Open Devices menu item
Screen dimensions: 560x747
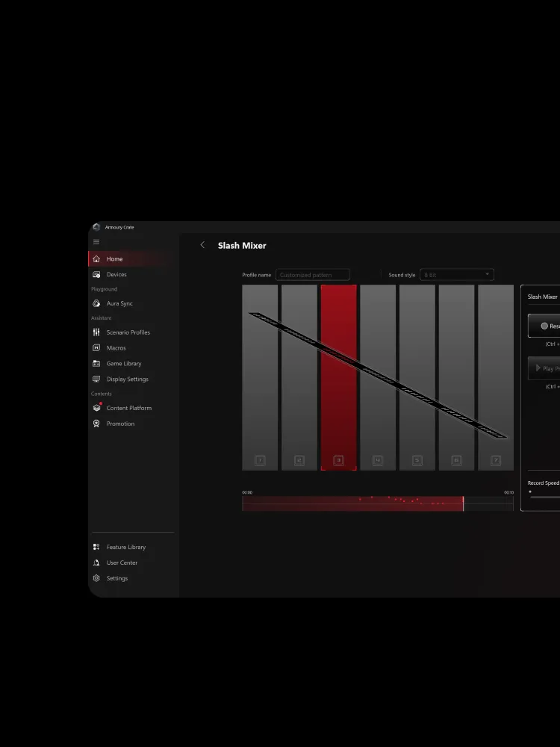(116, 274)
